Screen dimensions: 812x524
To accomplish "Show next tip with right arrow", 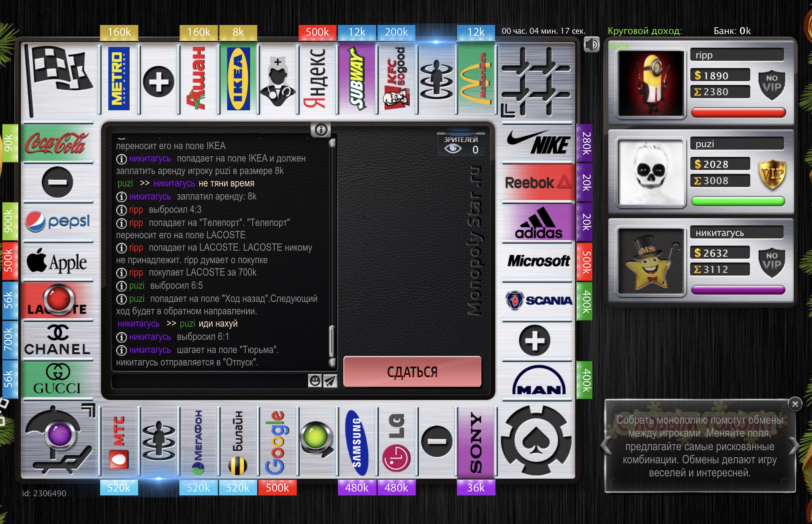I will point(793,446).
